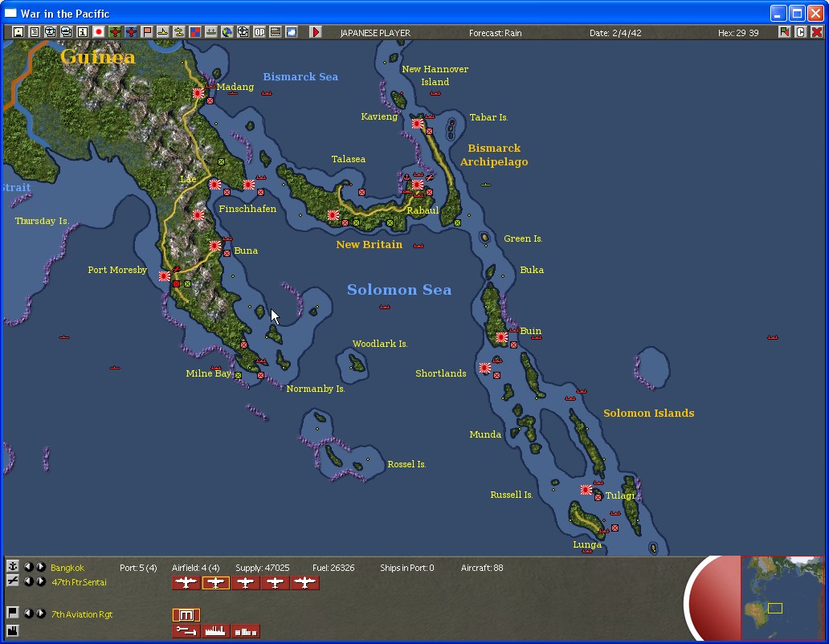The image size is (829, 644).
Task: Select the Japanese base at Port Moresby
Action: (x=165, y=276)
